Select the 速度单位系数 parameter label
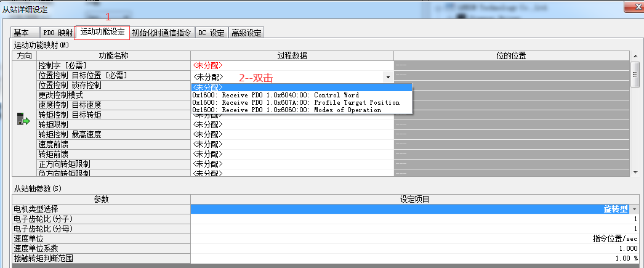 coord(102,248)
